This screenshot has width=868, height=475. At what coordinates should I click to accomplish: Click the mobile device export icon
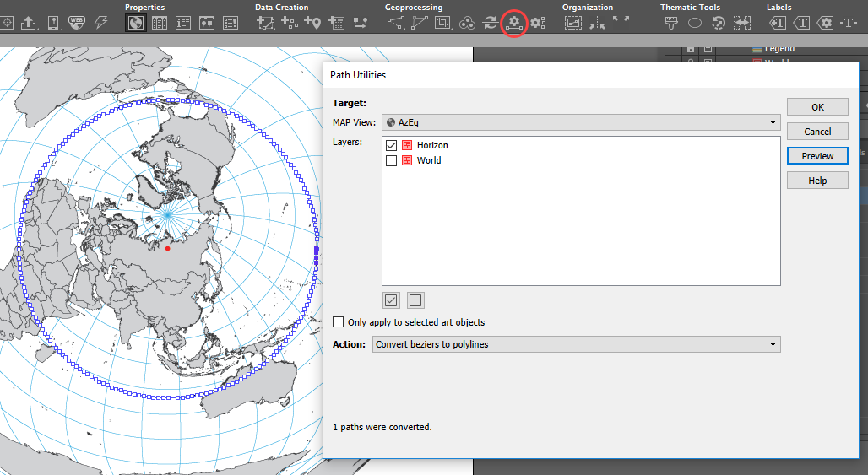pyautogui.click(x=53, y=23)
